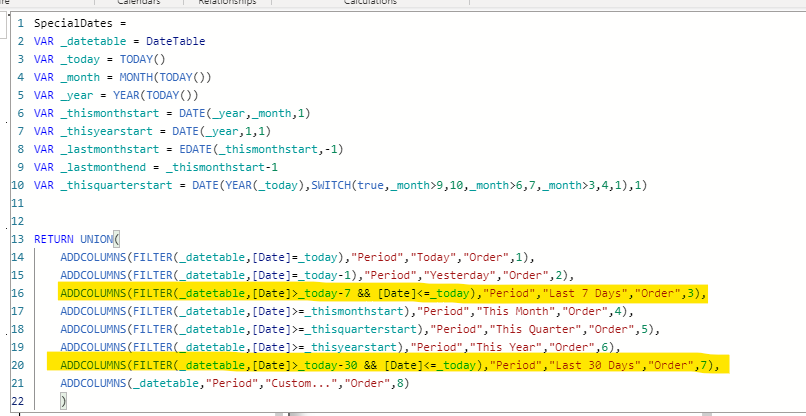Click line number 16 in the gutter
Screen dimensions: 806x416
click(18, 293)
